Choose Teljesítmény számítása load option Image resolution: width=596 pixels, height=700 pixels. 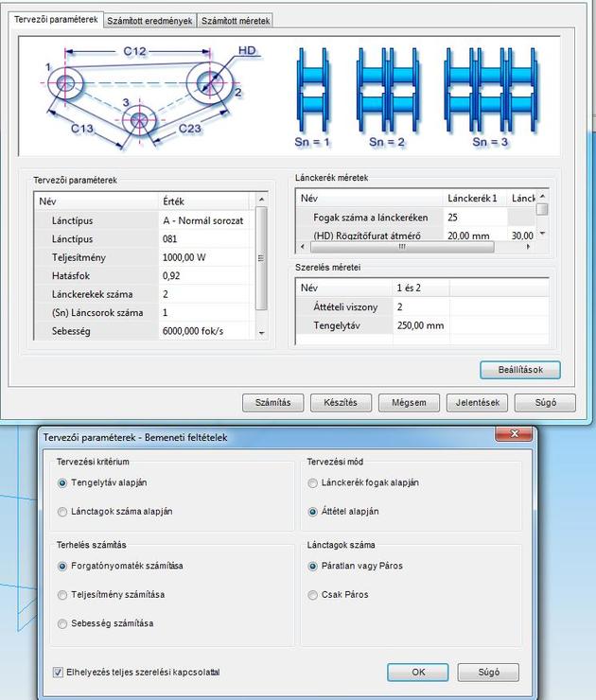coord(62,595)
